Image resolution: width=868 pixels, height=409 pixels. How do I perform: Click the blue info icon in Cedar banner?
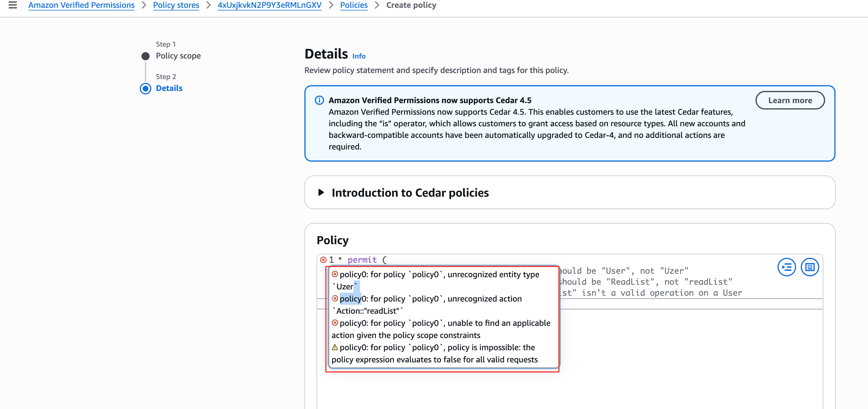(x=319, y=100)
